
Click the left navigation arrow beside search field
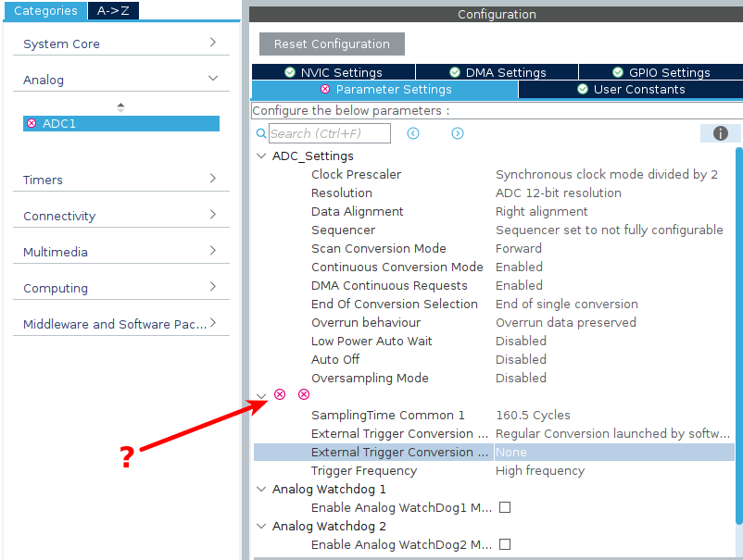click(x=412, y=133)
